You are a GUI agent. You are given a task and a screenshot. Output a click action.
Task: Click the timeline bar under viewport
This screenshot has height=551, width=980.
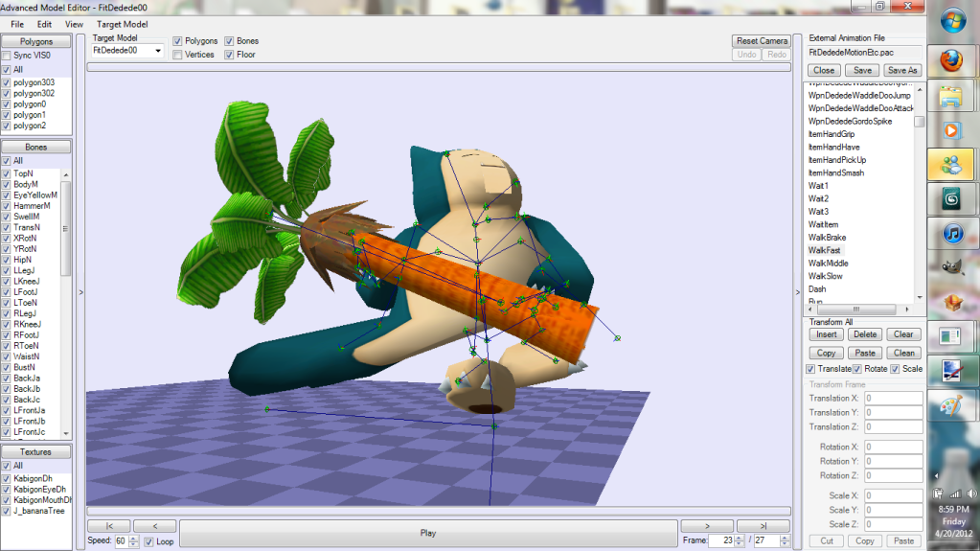pos(439,511)
